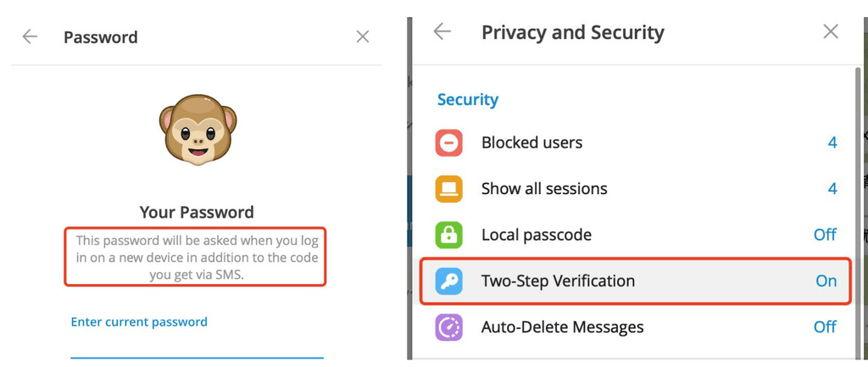Click the red Blocked users icon
This screenshot has height=367, width=868.
click(x=448, y=142)
